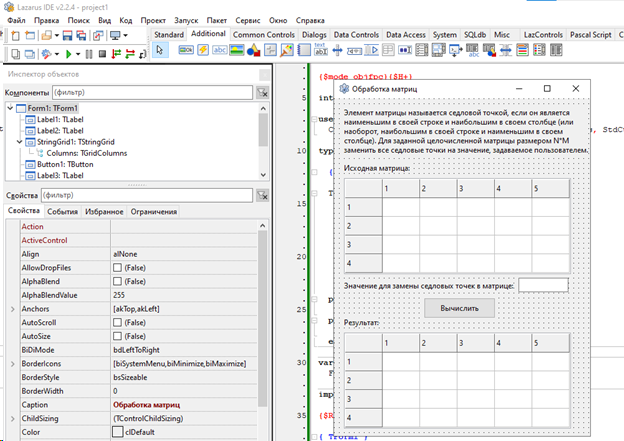Toggle the AllowDropFiles checkbox
This screenshot has width=624, height=441.
pyautogui.click(x=118, y=268)
